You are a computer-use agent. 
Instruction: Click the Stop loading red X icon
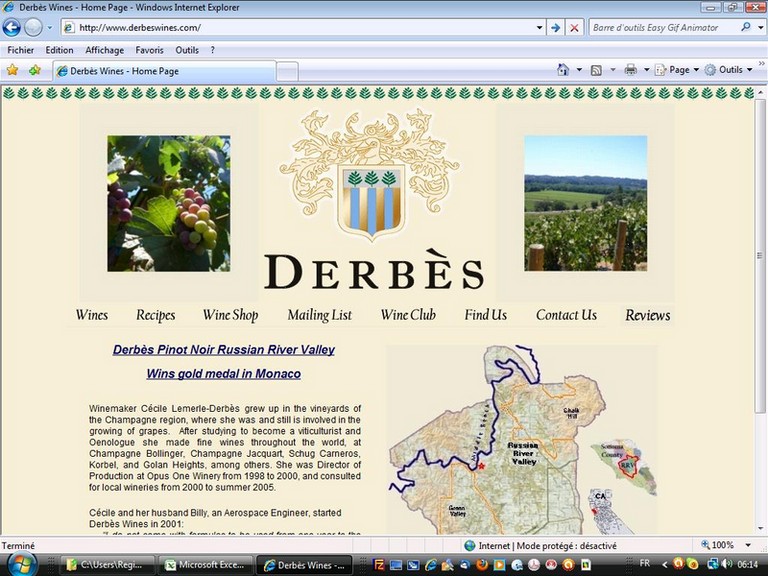[x=574, y=28]
